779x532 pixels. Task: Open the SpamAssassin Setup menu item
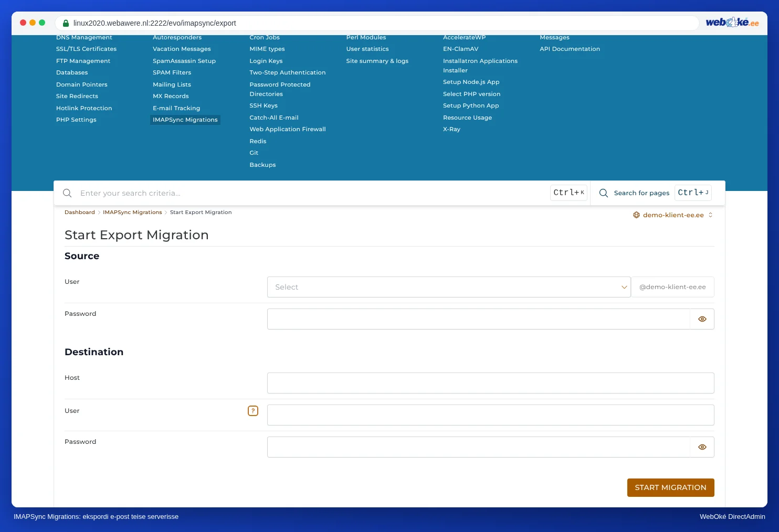[x=184, y=61]
